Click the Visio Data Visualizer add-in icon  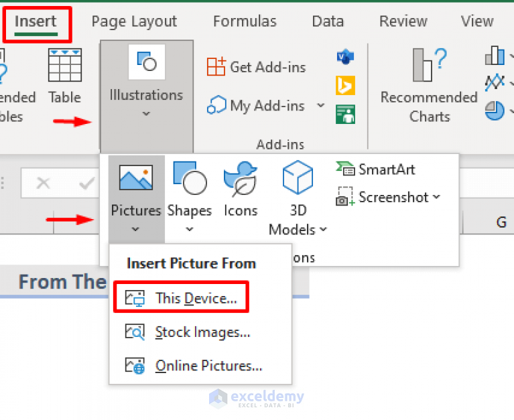click(x=345, y=58)
